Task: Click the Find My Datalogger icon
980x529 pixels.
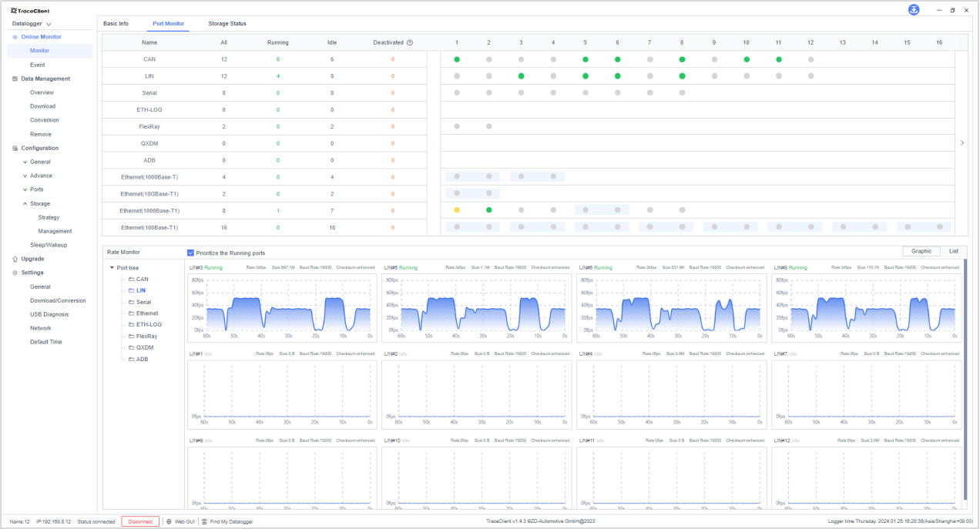Action: click(204, 521)
